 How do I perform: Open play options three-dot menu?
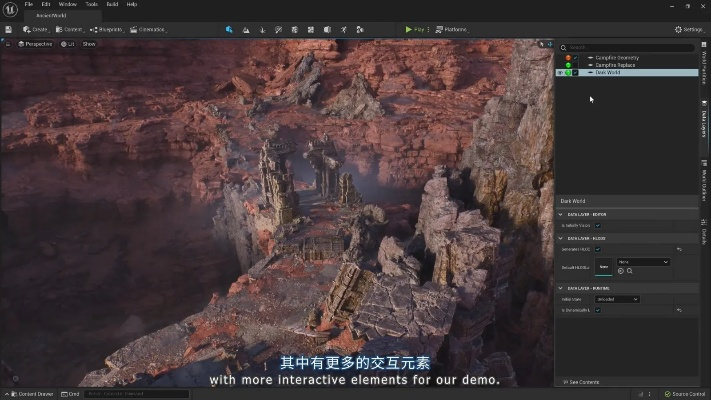tap(428, 29)
